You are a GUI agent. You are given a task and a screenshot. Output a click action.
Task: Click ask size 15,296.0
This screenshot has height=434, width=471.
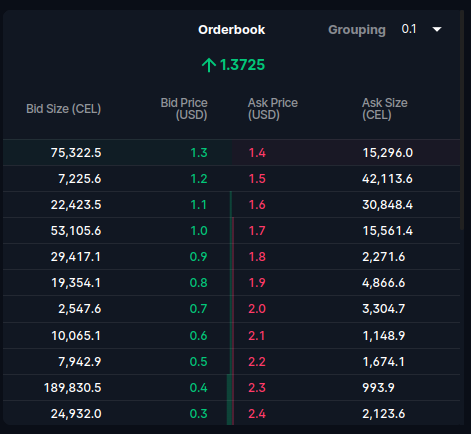(x=388, y=153)
